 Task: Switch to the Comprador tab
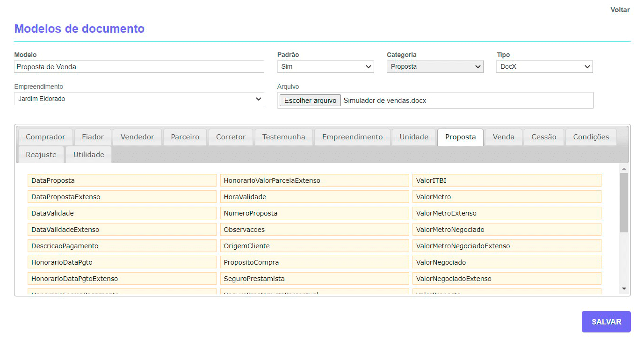[45, 137]
